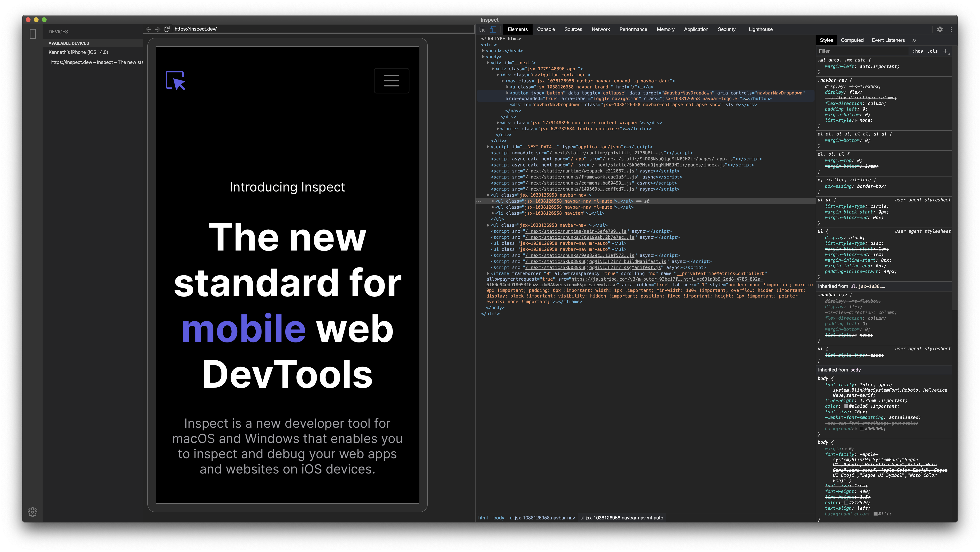980x552 pixels.
Task: Expand the __NEXT_DATA__ script node
Action: tap(488, 147)
